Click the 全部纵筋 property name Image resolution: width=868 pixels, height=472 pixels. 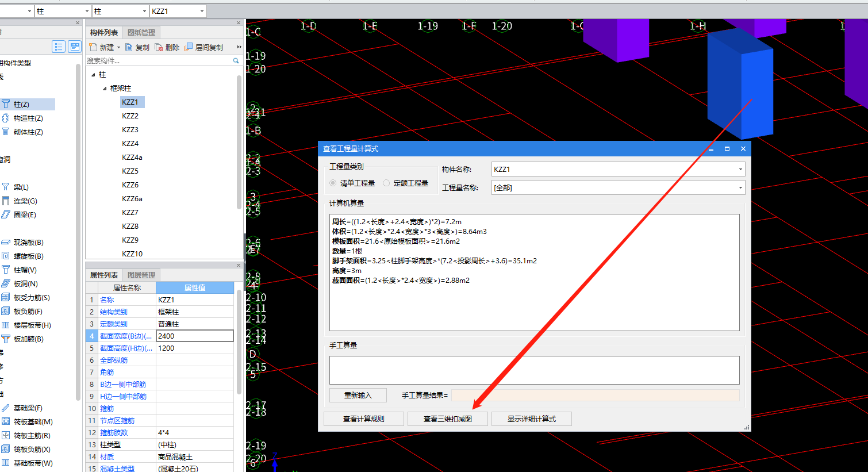tap(114, 360)
